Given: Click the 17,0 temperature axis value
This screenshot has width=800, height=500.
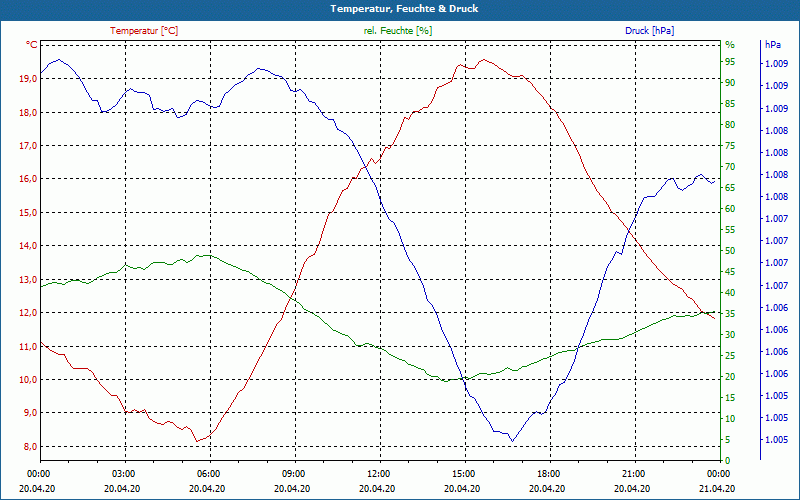Looking at the screenshot, I should 28,145.
